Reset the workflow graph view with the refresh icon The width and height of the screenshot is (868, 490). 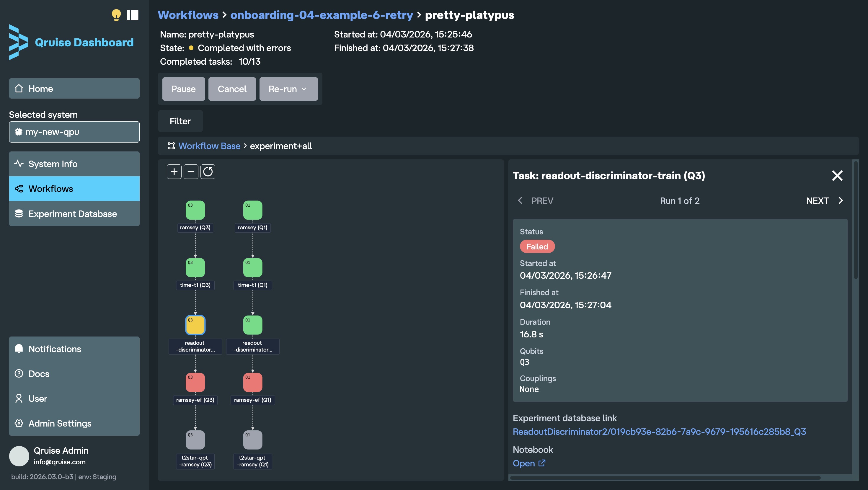208,171
